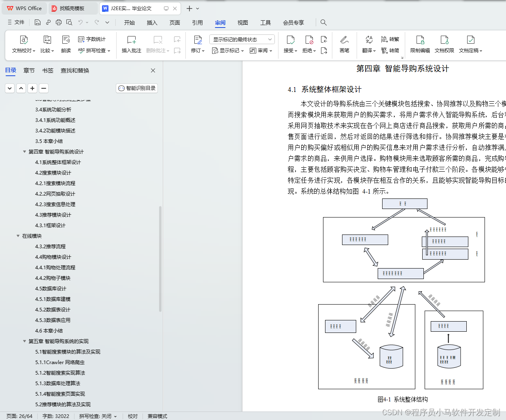The image size is (506, 420).
Task: Click the 文档定稿 finalize document icon
Action: (471, 40)
